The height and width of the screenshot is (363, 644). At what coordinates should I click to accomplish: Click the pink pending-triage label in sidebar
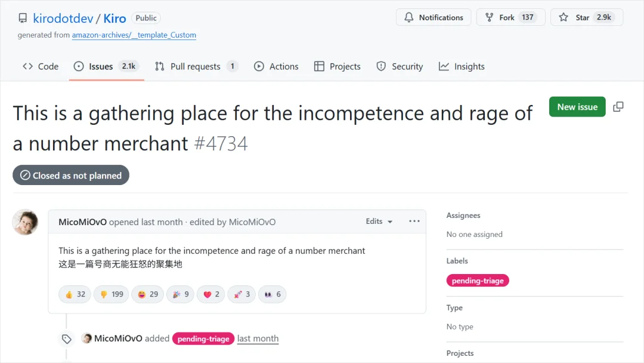(478, 281)
